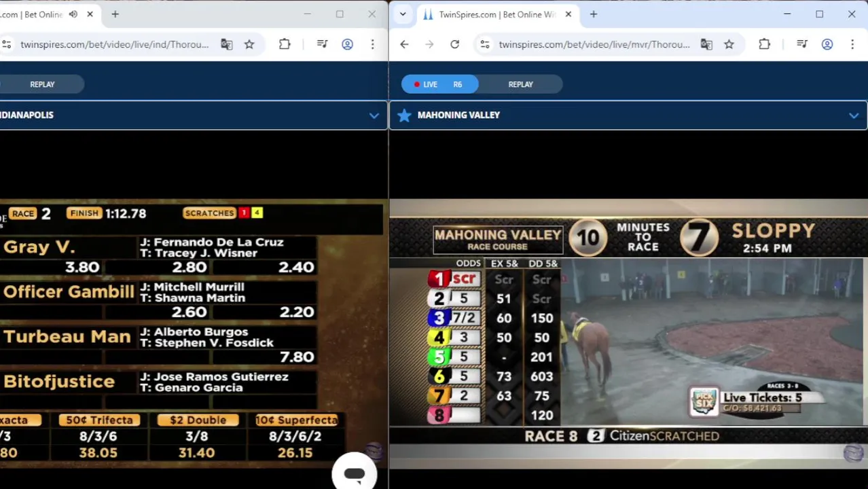Viewport: 868px width, 489px height.
Task: Open a new tab in the right window
Action: tap(594, 14)
